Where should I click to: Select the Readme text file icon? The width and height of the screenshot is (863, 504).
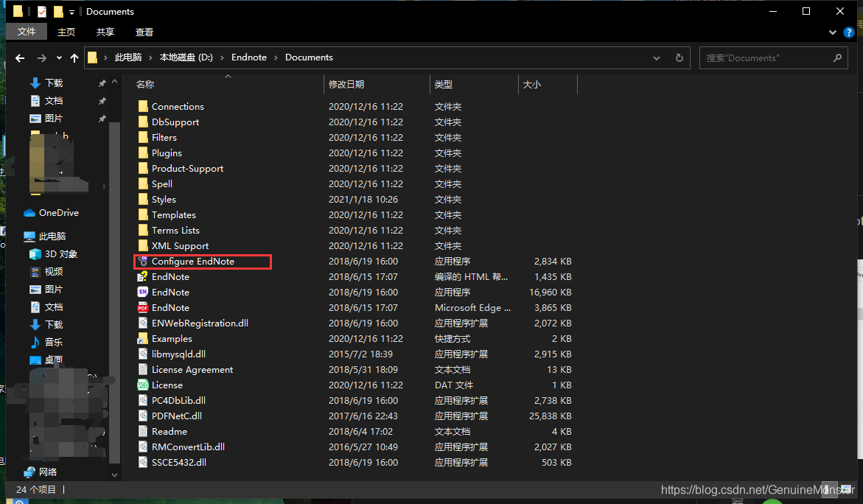[x=143, y=431]
